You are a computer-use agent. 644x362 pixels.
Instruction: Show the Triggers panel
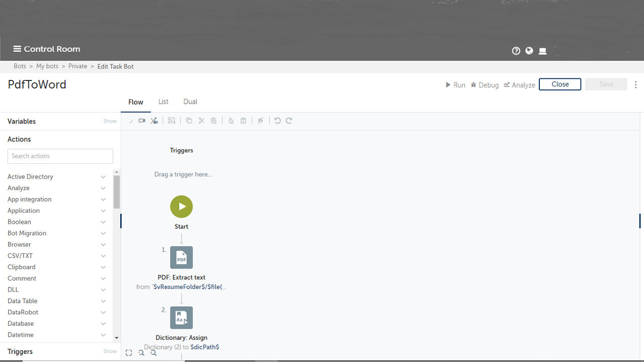110,351
